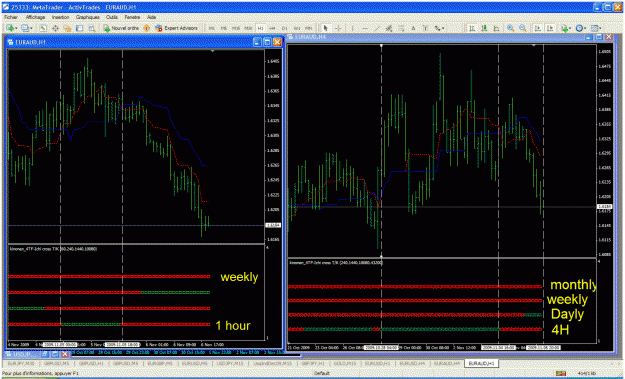Click the Nouvel ordre button
The height and width of the screenshot is (379, 625).
pyautogui.click(x=121, y=28)
